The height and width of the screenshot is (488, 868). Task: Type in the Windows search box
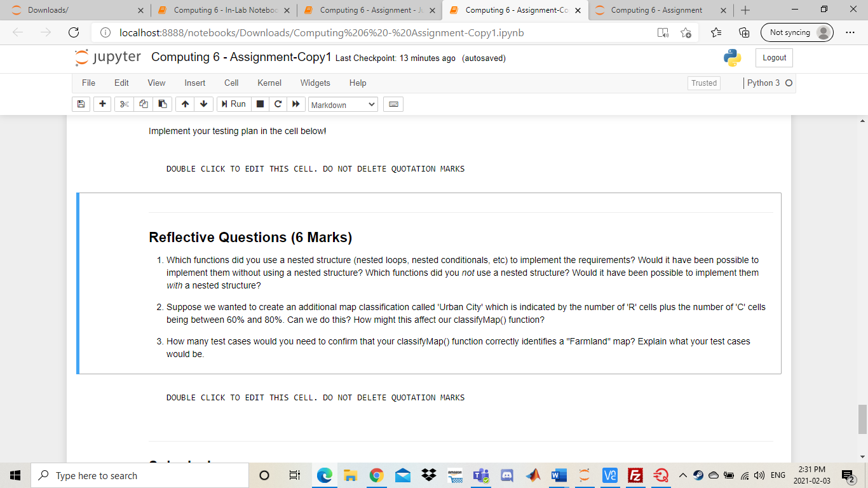(x=140, y=475)
